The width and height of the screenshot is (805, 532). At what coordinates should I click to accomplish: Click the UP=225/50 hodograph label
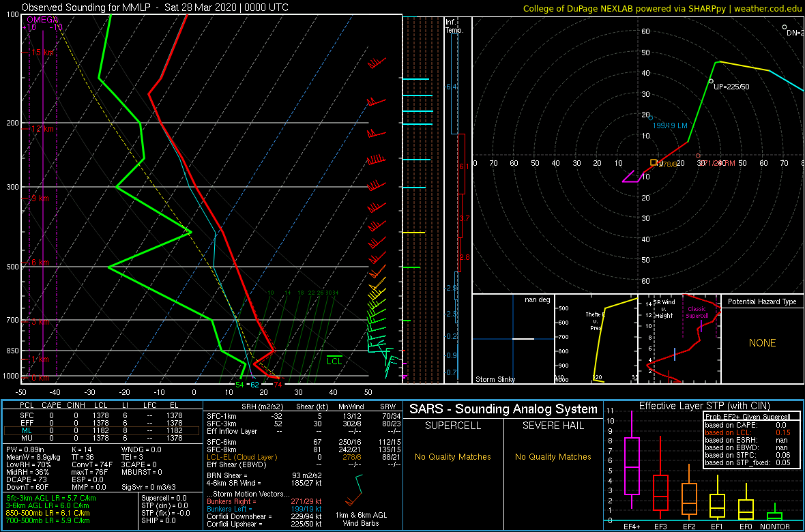[731, 86]
